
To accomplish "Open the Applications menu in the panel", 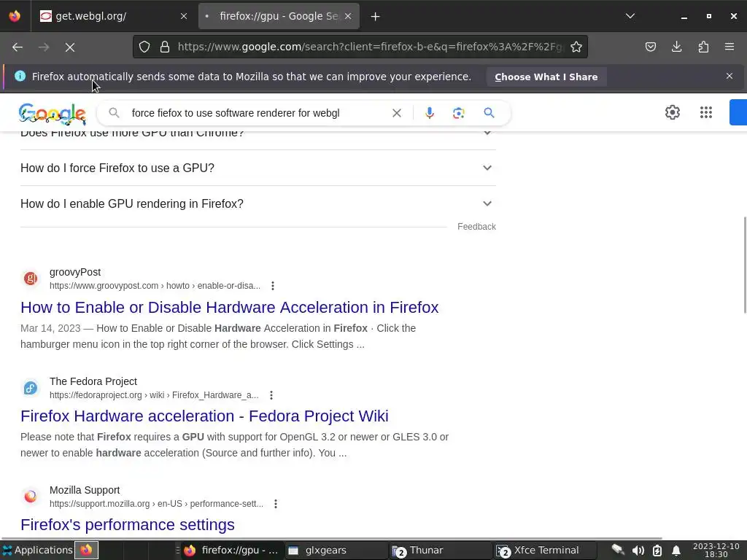I will pos(37,550).
